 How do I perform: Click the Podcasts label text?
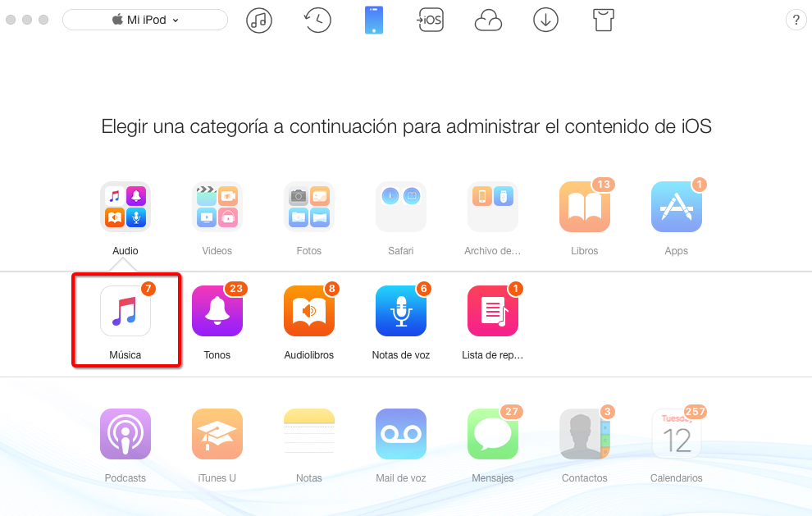125,478
